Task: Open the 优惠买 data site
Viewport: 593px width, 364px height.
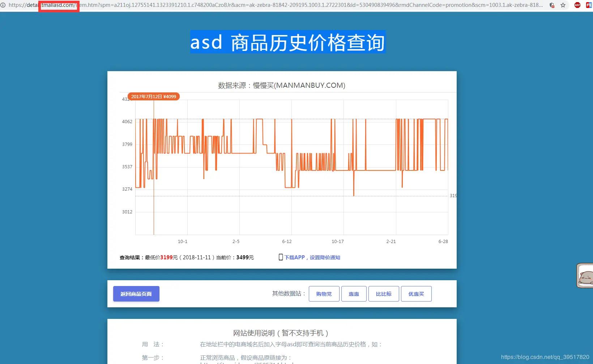Action: coord(416,294)
